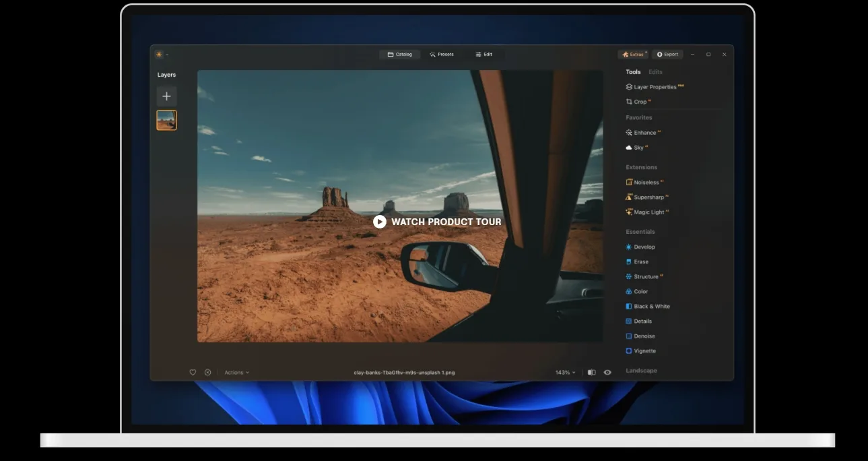Add a new layer with plus button
The width and height of the screenshot is (868, 461).
click(x=166, y=96)
